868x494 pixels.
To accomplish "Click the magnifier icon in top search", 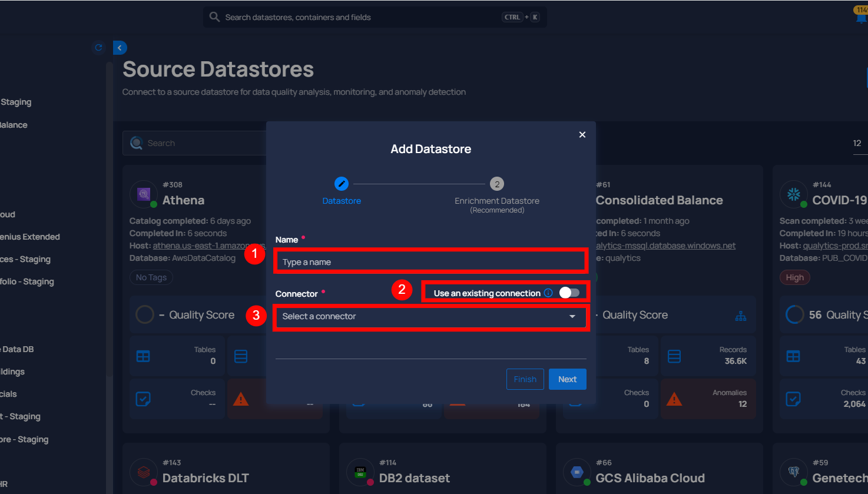I will pyautogui.click(x=215, y=17).
